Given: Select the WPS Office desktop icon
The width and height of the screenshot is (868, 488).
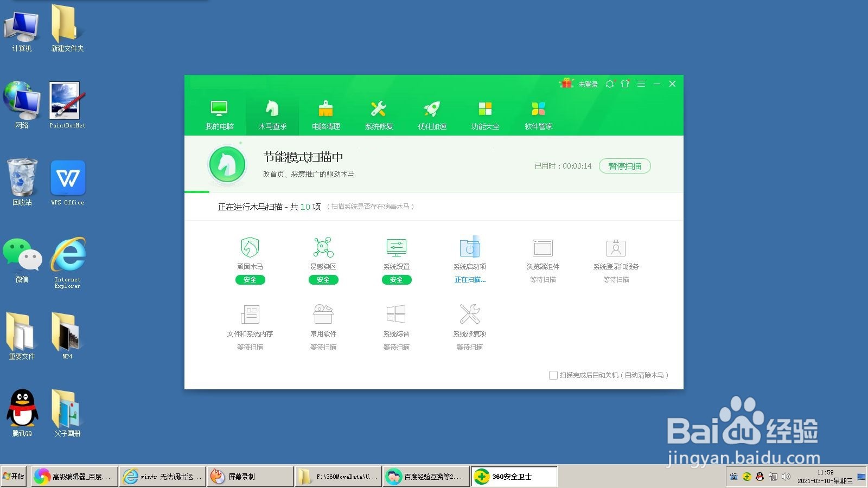Looking at the screenshot, I should (67, 182).
